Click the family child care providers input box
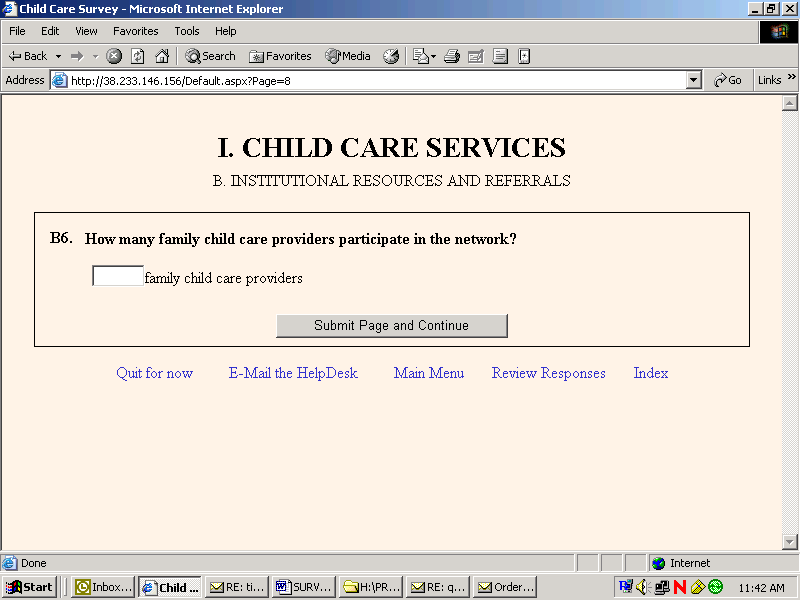The image size is (800, 600). pos(118,276)
